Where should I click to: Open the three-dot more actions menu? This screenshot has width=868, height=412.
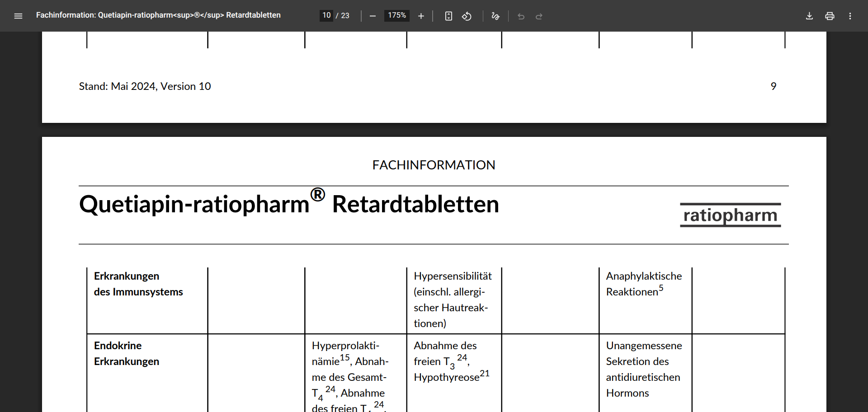coord(850,16)
